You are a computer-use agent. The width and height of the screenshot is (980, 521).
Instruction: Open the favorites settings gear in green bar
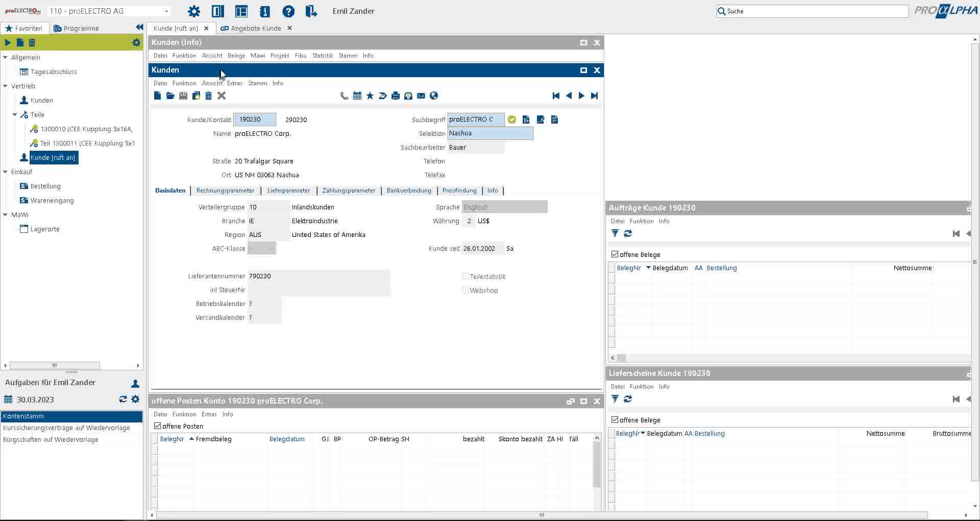click(136, 42)
